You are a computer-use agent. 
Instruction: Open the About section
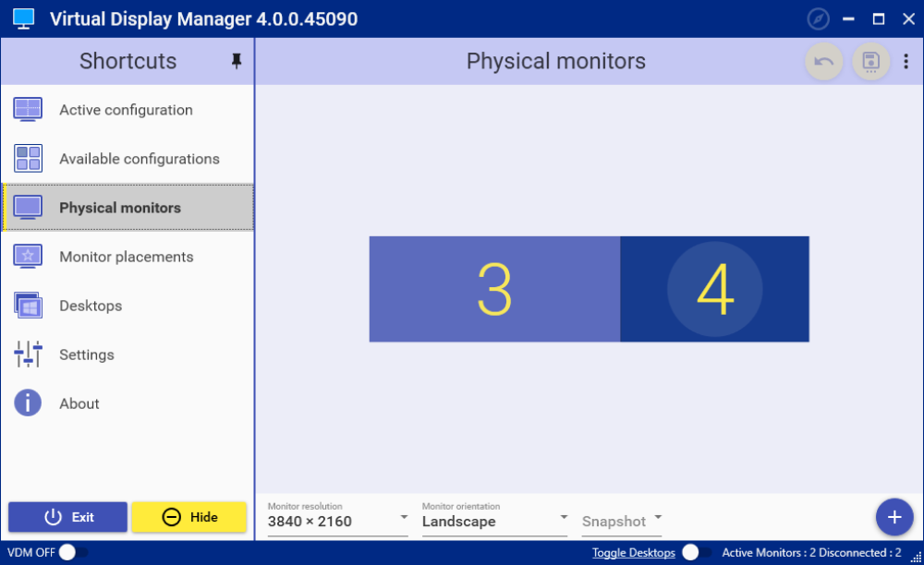(128, 403)
